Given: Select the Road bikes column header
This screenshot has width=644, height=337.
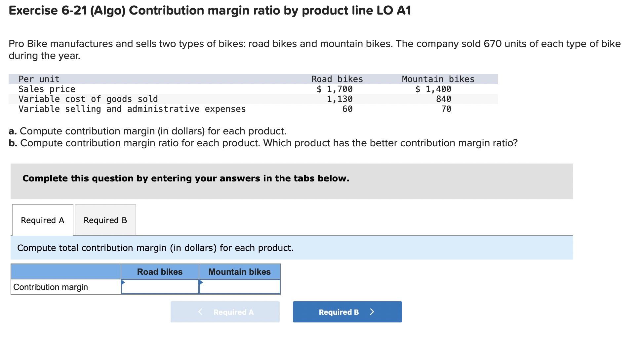Looking at the screenshot, I should coord(160,271).
